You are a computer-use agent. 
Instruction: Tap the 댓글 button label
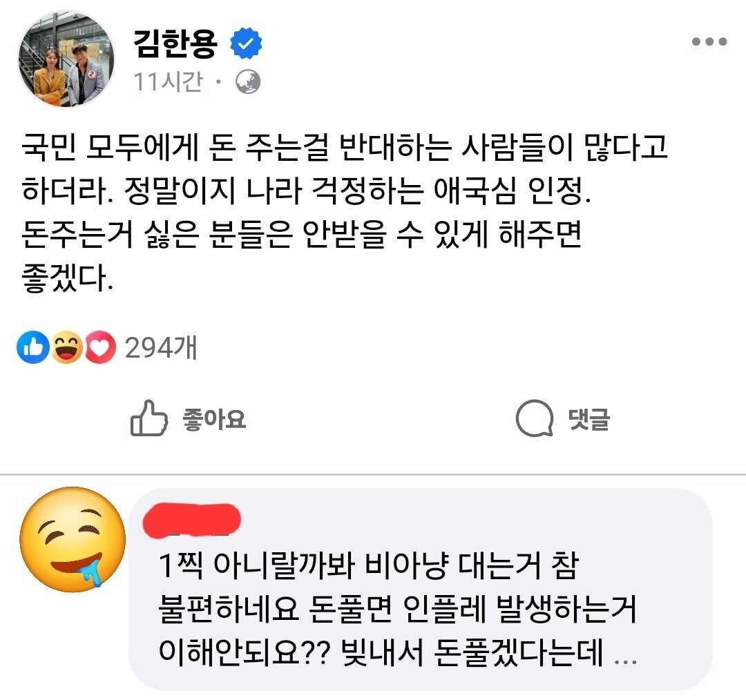click(x=589, y=419)
